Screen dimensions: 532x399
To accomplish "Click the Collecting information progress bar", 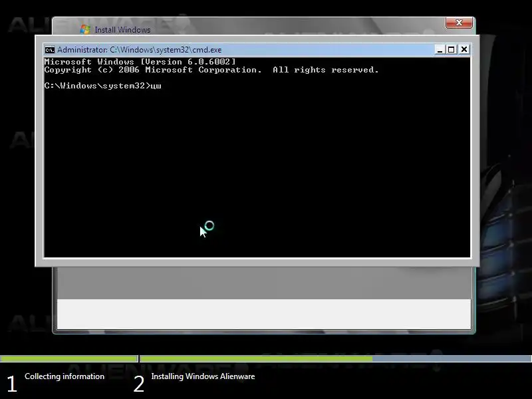I will (69, 358).
